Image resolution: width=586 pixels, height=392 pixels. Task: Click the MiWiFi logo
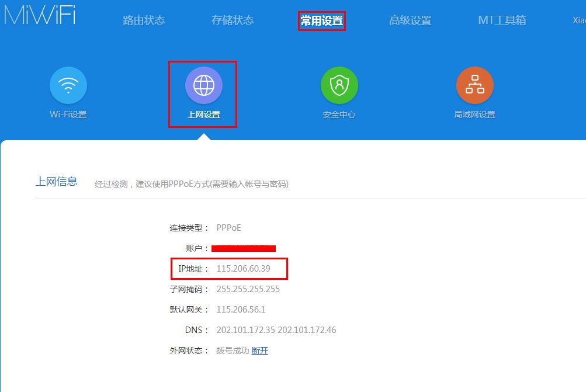40,15
